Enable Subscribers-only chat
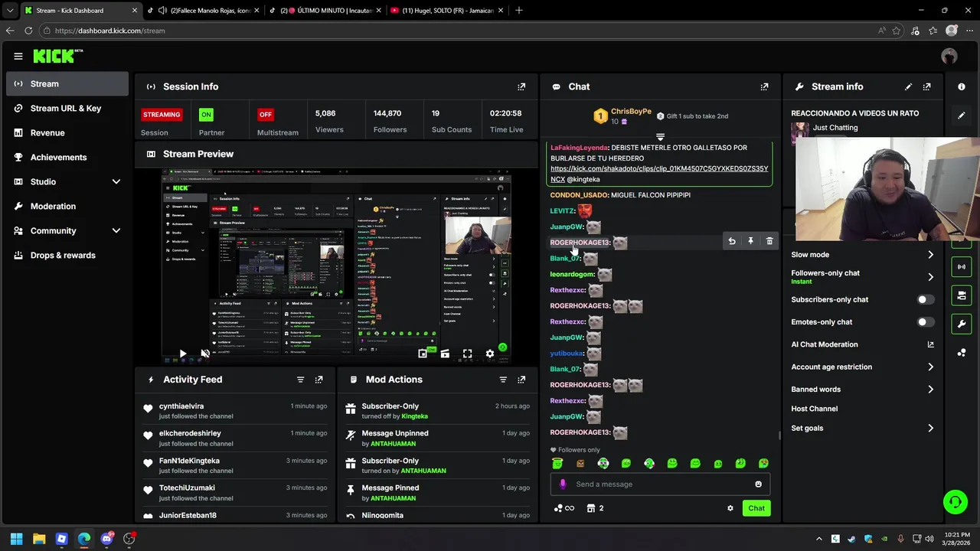This screenshot has width=980, height=551. click(926, 300)
